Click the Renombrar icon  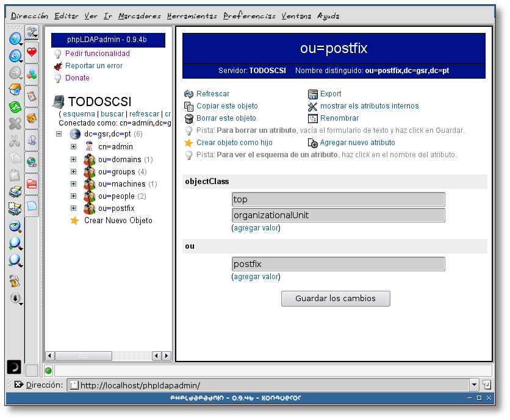(x=312, y=118)
